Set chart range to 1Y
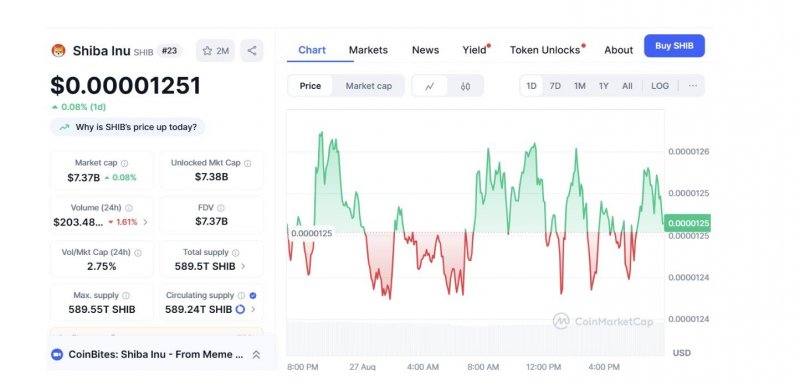Viewport: 800px width, 386px height. (x=604, y=86)
